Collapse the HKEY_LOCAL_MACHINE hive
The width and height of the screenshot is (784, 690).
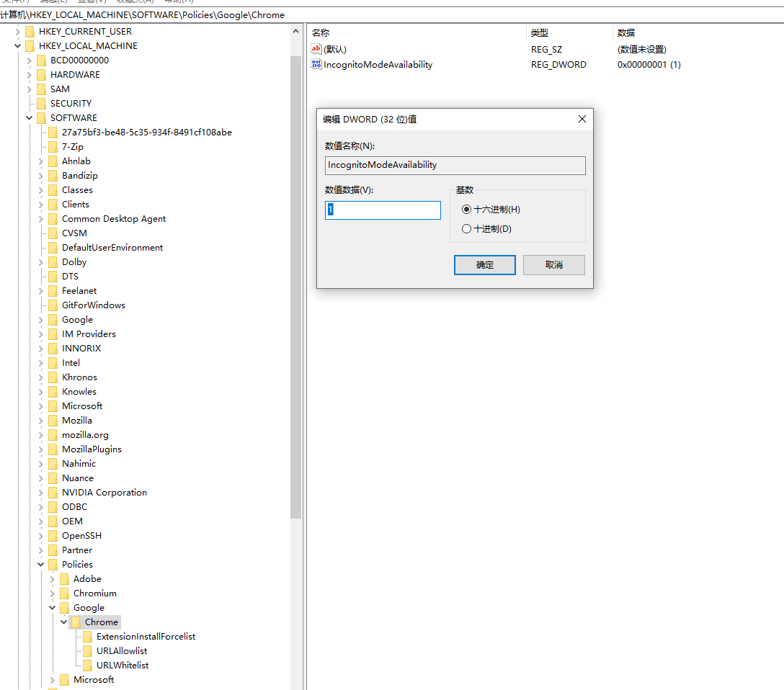click(x=17, y=46)
